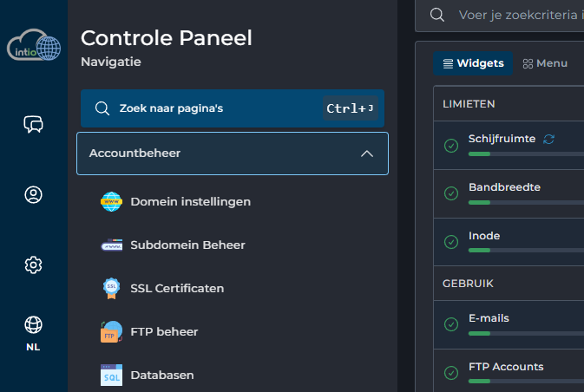Screen dimensions: 584x392
Task: Open the settings gear sidebar icon
Action: [33, 265]
